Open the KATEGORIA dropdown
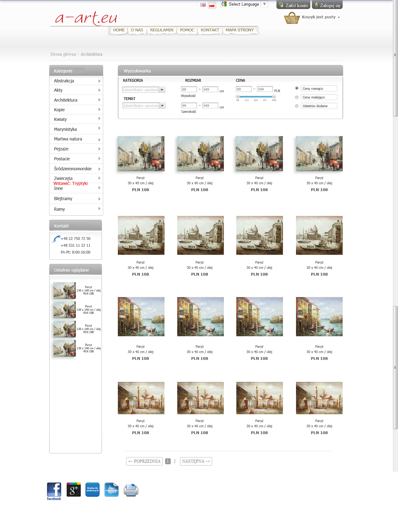 [x=144, y=90]
